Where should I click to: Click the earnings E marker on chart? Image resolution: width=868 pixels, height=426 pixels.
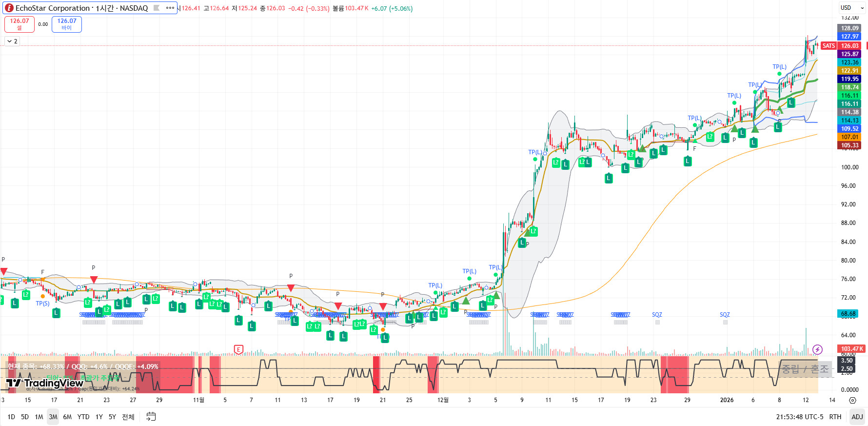coord(238,349)
